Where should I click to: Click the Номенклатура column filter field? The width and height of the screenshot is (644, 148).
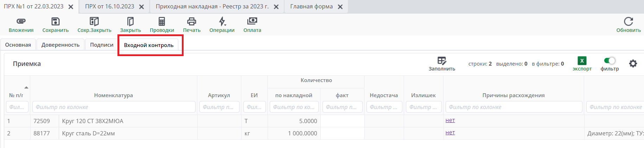[x=114, y=107]
